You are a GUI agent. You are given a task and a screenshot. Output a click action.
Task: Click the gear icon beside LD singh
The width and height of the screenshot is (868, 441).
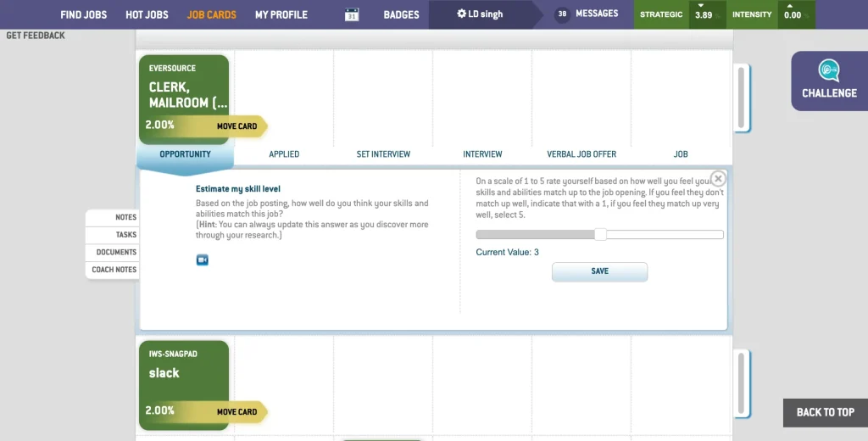pyautogui.click(x=461, y=14)
